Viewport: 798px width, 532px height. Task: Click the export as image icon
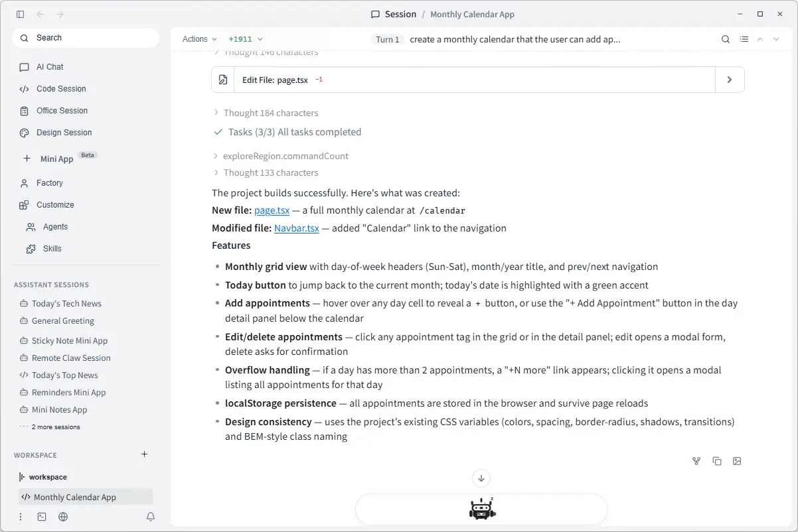click(737, 461)
